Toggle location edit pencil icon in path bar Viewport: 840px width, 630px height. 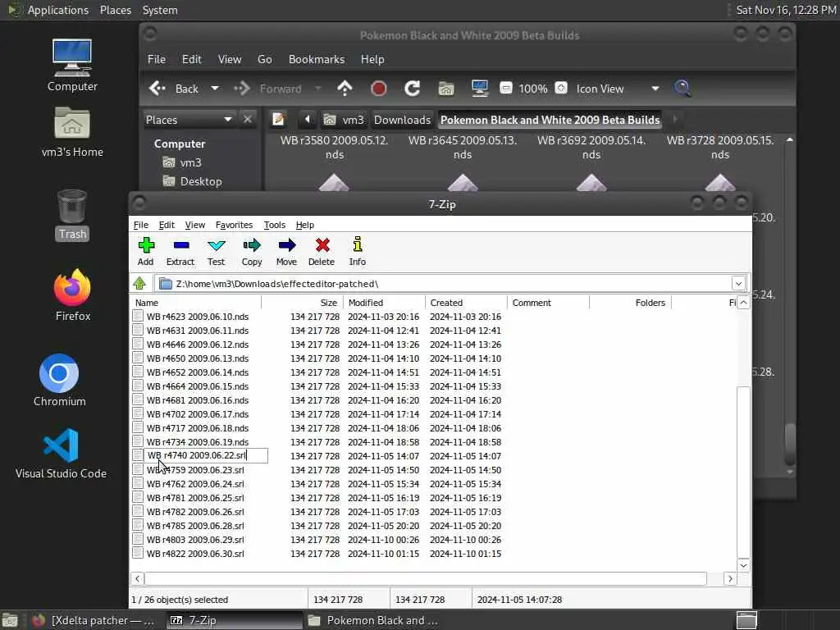coord(278,119)
